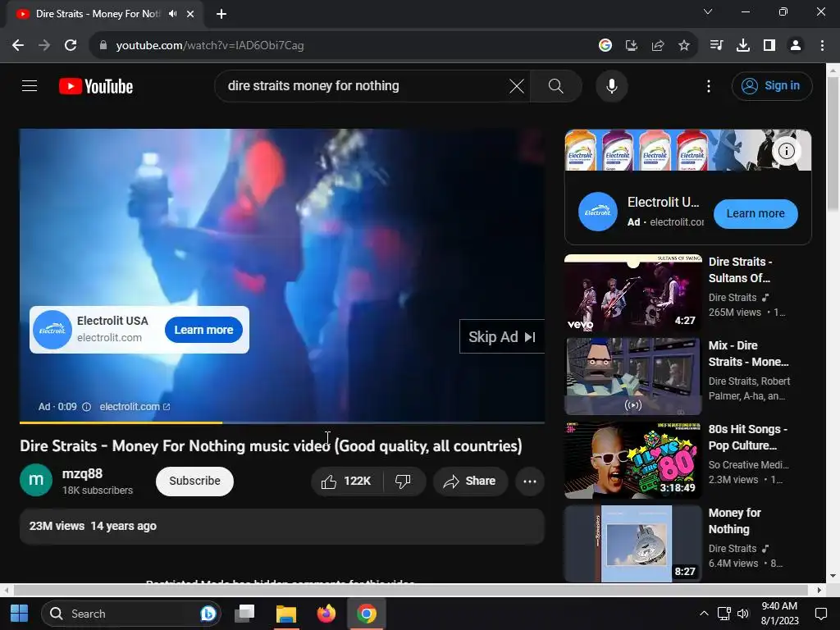The image size is (840, 630).
Task: Click the Google icon in address bar
Action: coord(605,46)
